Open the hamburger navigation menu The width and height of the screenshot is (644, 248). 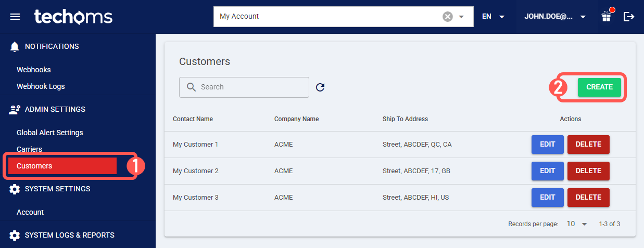point(15,17)
